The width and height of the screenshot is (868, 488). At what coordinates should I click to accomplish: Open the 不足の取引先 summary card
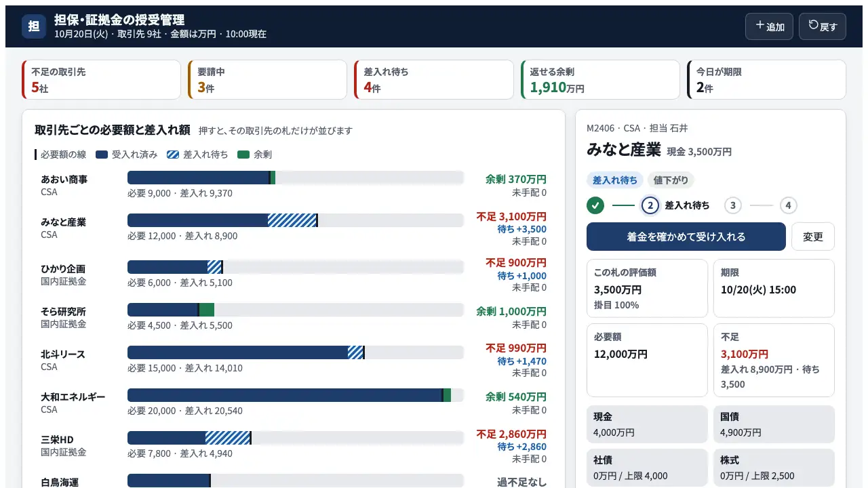tap(102, 80)
